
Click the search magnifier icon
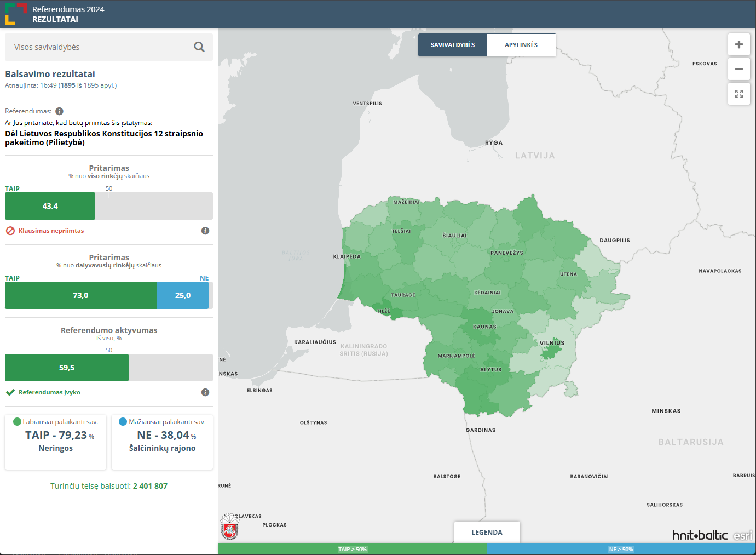[x=199, y=47]
